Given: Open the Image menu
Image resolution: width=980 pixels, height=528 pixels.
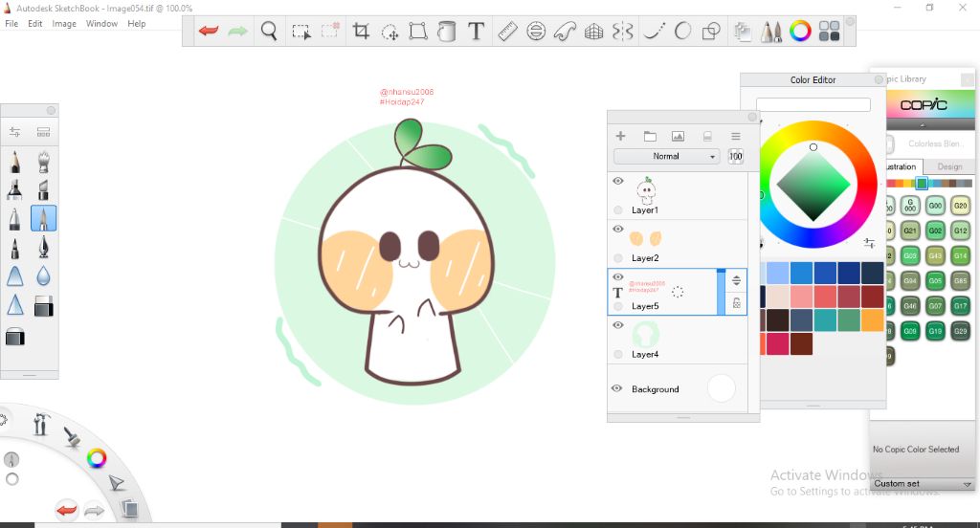Looking at the screenshot, I should 64,24.
